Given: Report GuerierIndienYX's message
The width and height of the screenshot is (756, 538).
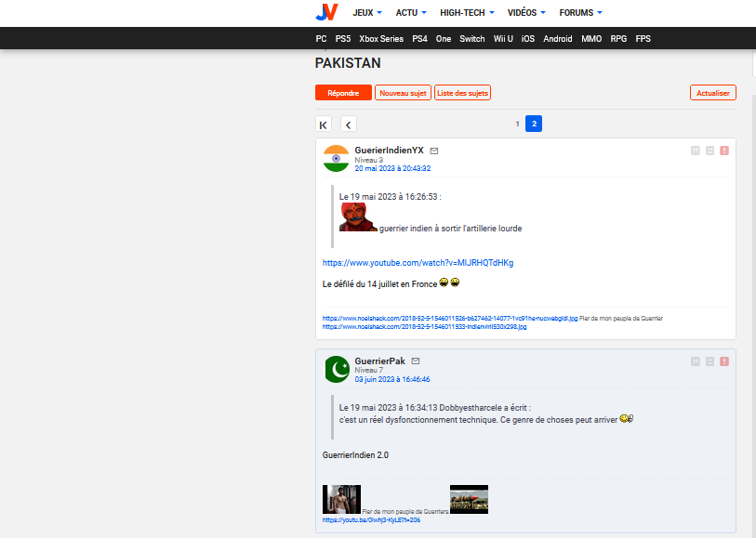Looking at the screenshot, I should point(724,151).
